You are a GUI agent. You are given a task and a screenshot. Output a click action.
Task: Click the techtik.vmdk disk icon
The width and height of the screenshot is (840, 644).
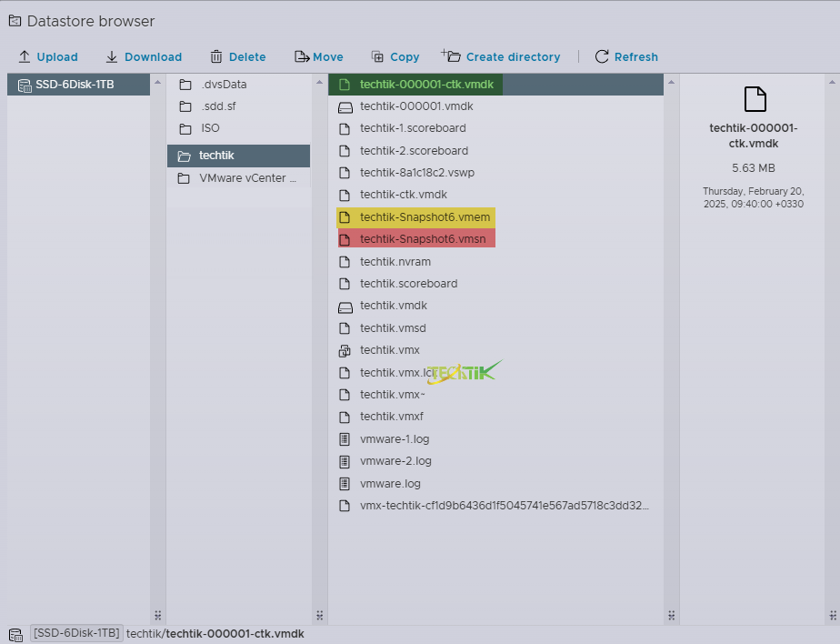tap(345, 307)
